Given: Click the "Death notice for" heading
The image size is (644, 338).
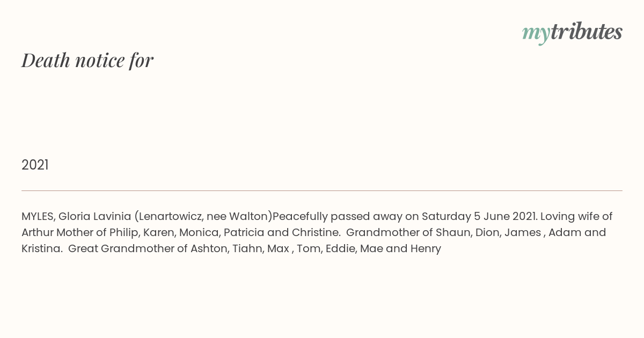Looking at the screenshot, I should click(x=87, y=60).
